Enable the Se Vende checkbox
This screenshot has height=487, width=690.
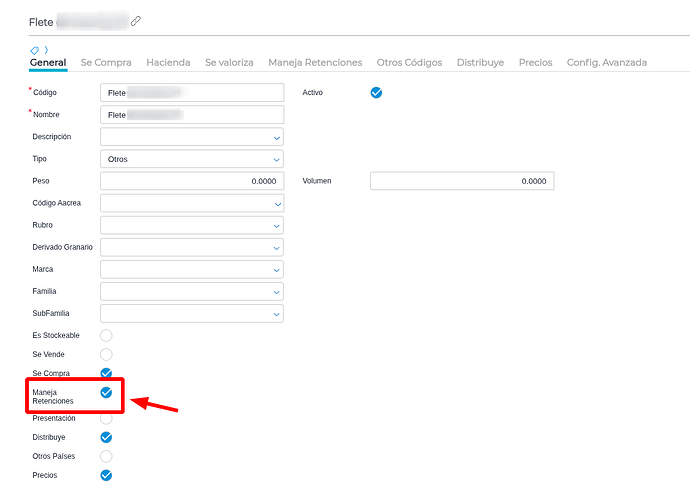coord(106,354)
